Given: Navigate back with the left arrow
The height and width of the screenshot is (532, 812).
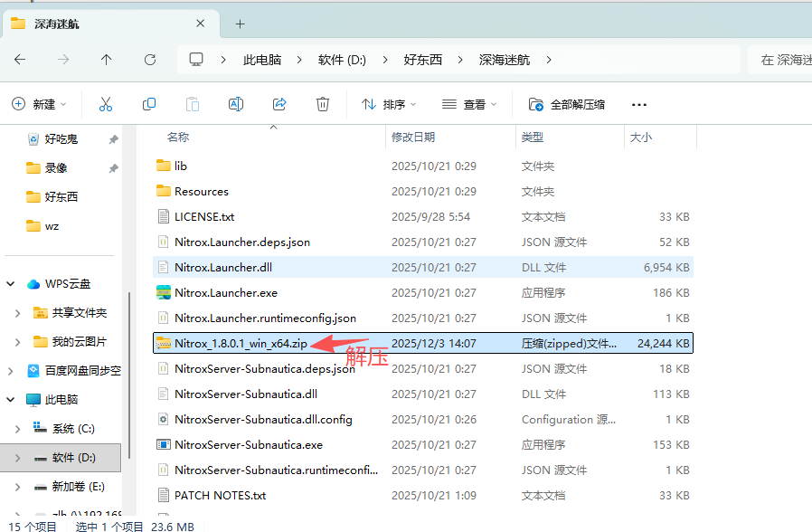Looking at the screenshot, I should point(20,60).
